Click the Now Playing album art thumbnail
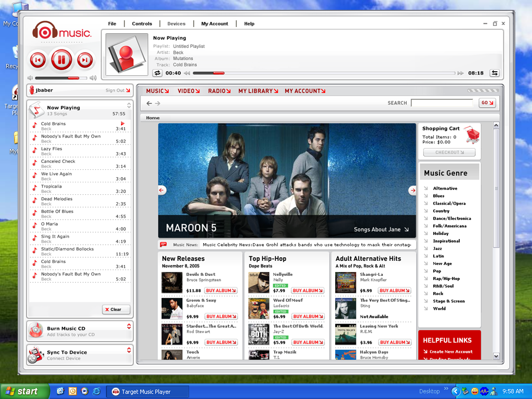This screenshot has width=532, height=399. 127,54
